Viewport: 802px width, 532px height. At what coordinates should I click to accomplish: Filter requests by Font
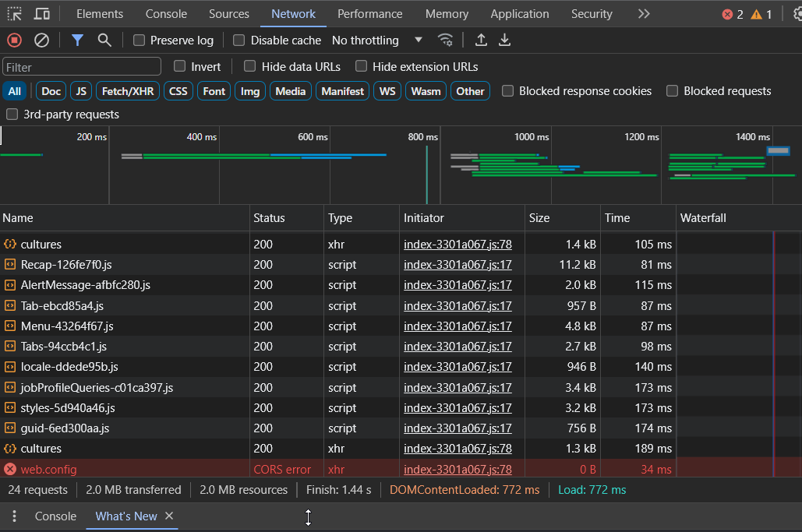(214, 91)
